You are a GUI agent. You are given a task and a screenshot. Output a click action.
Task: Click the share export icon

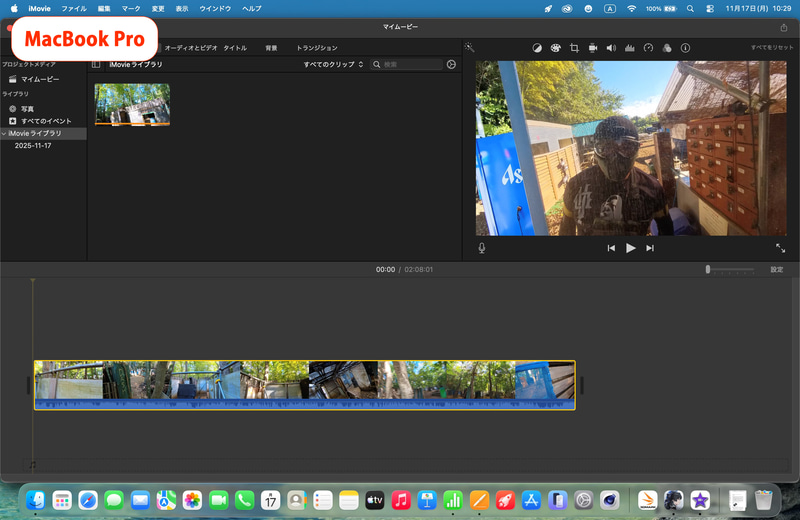pos(784,27)
